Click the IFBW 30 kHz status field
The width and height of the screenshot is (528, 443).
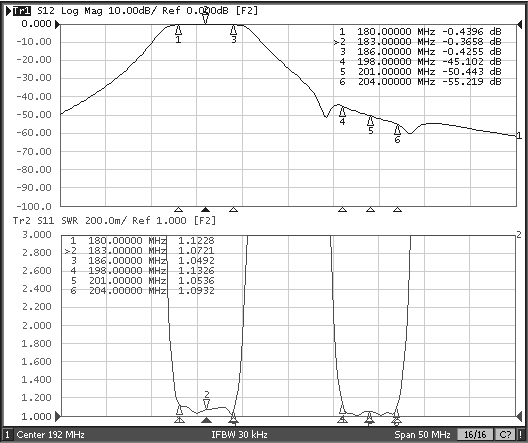coord(239,435)
